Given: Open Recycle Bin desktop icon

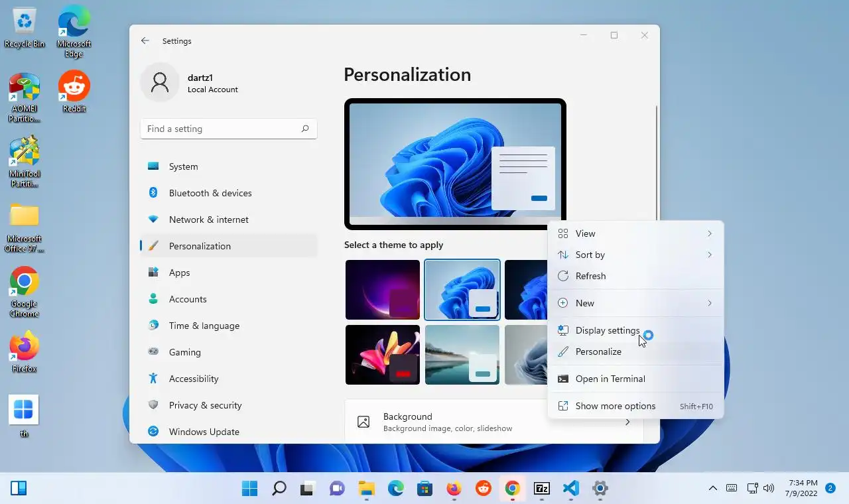Looking at the screenshot, I should pyautogui.click(x=25, y=29).
